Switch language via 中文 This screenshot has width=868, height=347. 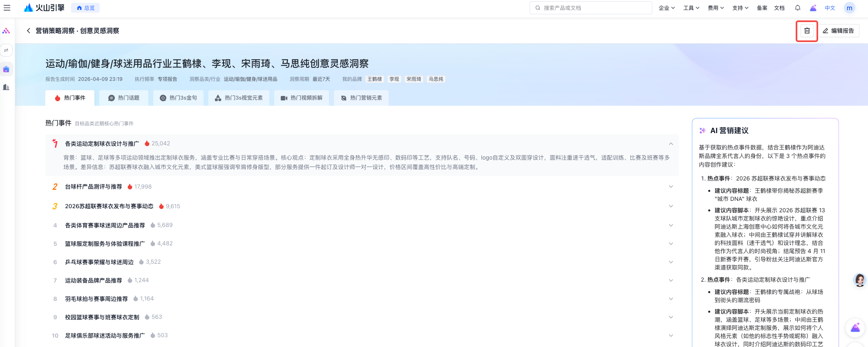point(830,8)
